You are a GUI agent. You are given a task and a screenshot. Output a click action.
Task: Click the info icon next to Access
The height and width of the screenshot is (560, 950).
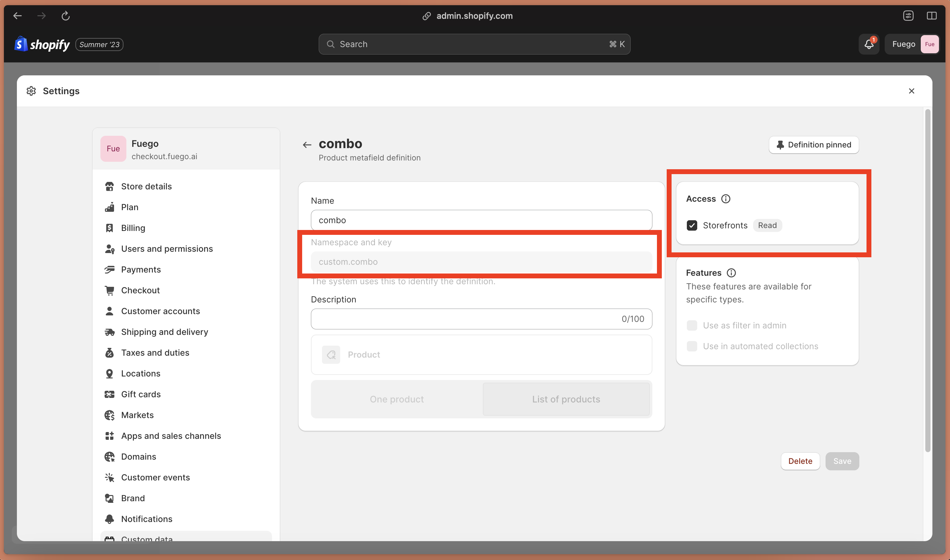(726, 198)
